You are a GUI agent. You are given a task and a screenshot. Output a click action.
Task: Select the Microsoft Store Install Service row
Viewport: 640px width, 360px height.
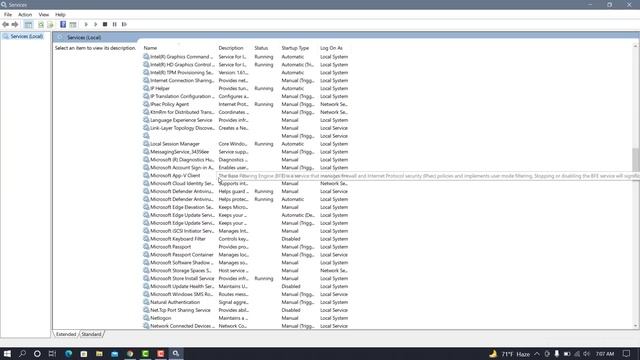tap(246, 278)
